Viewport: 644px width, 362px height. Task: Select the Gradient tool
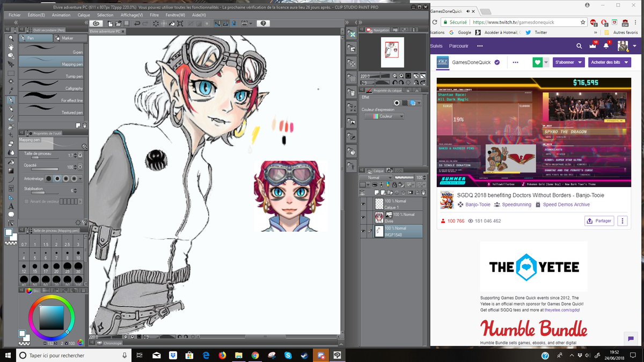(x=10, y=171)
